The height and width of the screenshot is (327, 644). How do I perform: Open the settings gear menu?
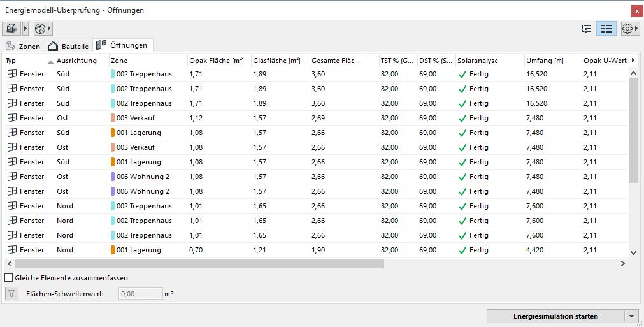627,29
